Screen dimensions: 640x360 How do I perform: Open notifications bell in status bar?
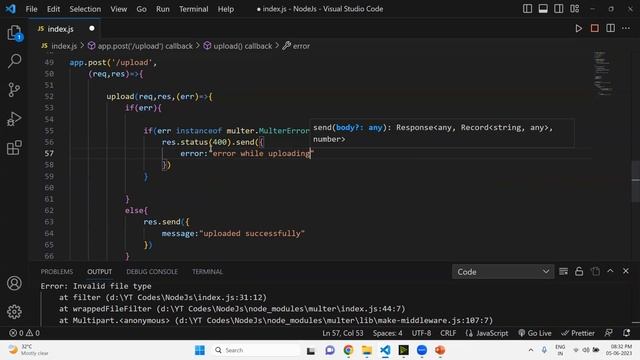(x=627, y=333)
